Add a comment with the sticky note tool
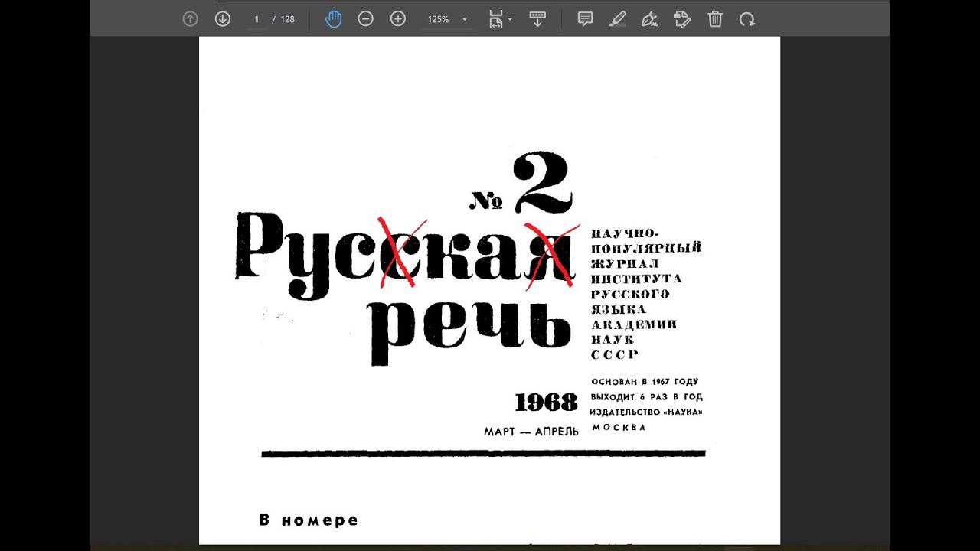980x551 pixels. [x=586, y=19]
